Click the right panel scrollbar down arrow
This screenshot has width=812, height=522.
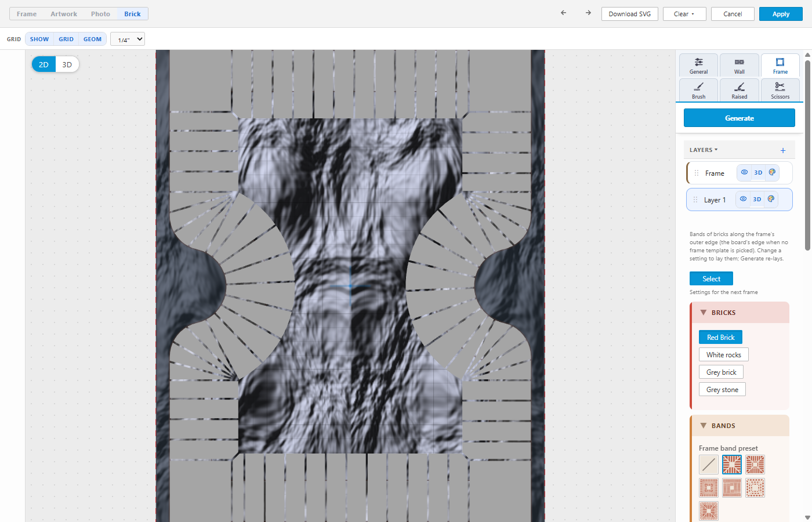pos(807,517)
